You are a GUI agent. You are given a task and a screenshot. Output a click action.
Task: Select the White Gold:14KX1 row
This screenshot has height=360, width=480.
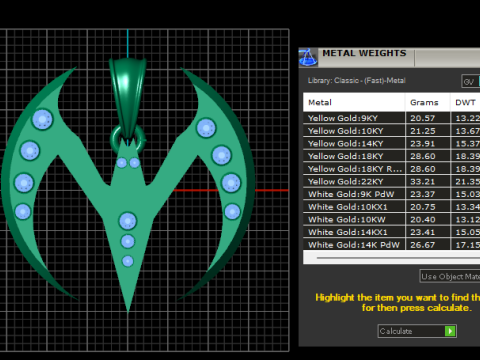[392, 232]
